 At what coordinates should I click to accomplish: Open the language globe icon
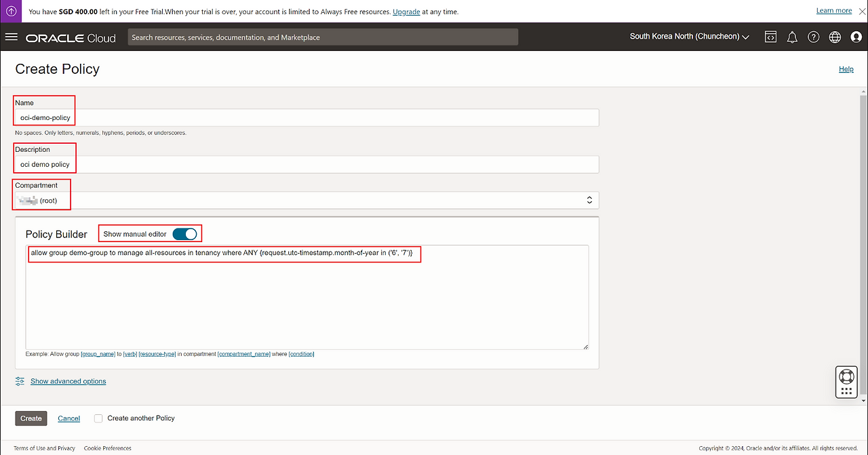pyautogui.click(x=835, y=37)
